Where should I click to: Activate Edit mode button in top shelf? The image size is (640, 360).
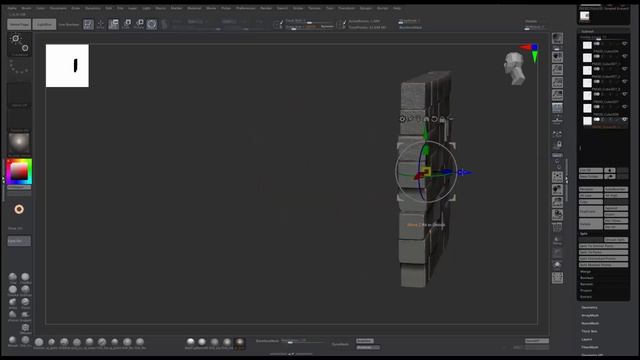point(88,24)
